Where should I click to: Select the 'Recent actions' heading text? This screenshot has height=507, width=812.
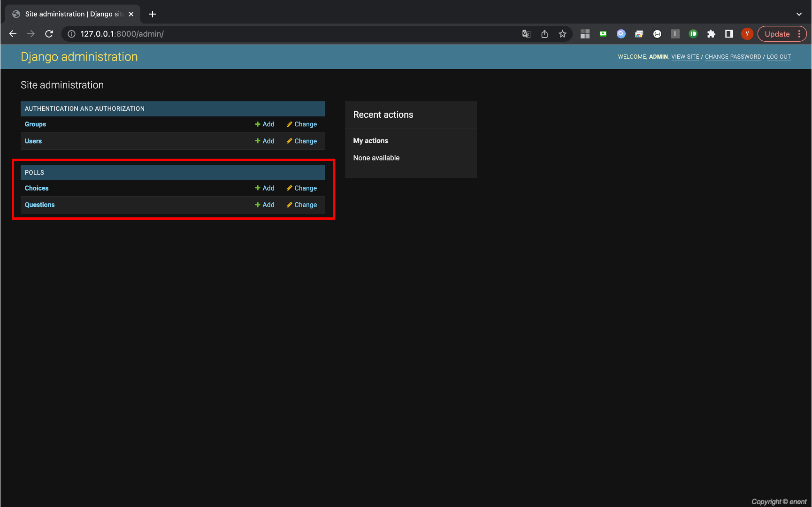coord(383,115)
